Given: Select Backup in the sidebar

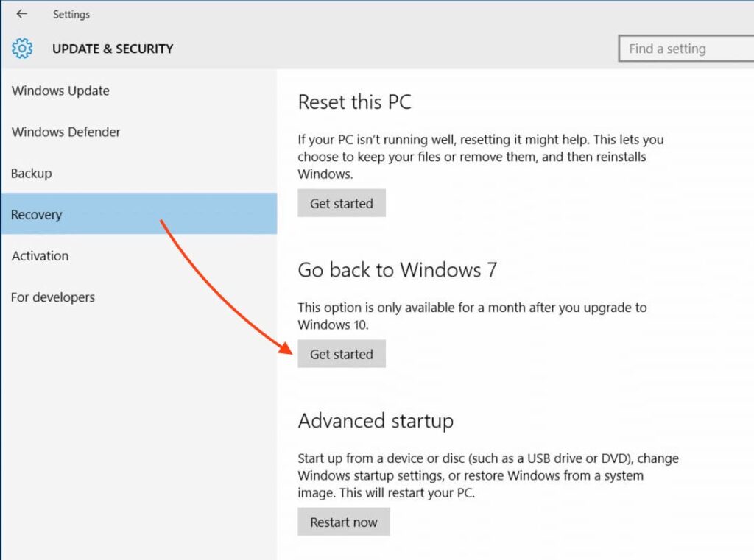Looking at the screenshot, I should (x=139, y=173).
